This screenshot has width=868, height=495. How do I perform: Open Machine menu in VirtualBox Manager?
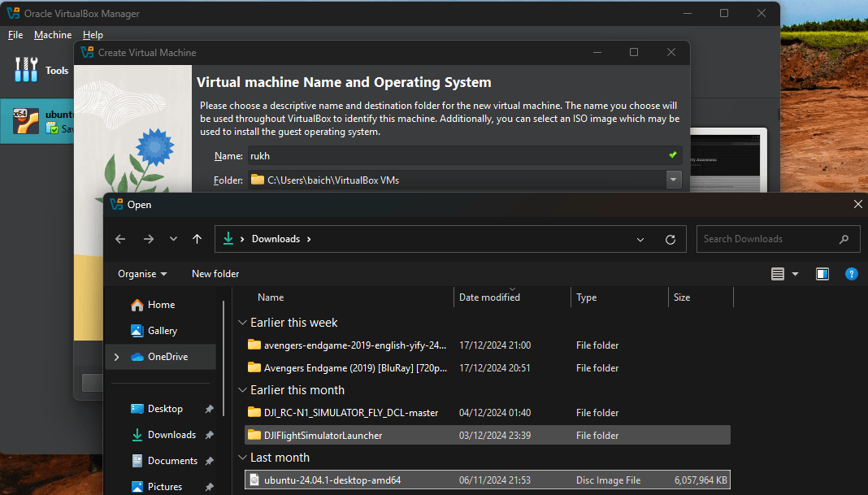[53, 35]
